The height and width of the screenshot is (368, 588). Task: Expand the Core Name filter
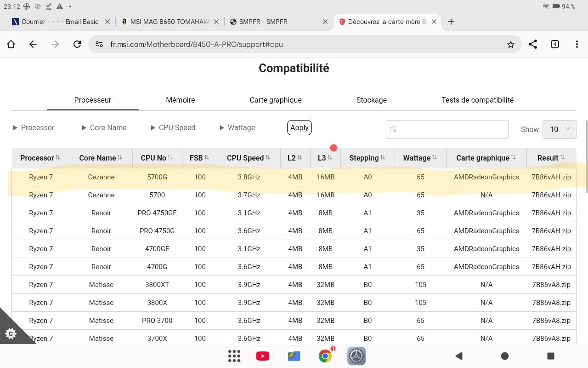tap(104, 127)
